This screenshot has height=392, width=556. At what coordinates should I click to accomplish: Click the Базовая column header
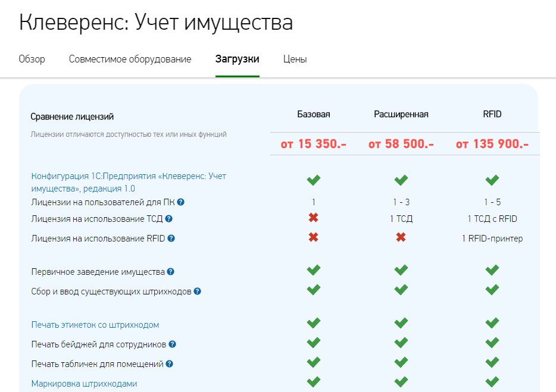pos(314,114)
